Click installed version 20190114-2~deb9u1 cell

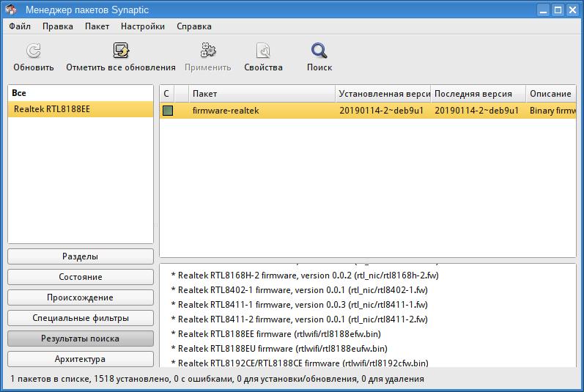coord(381,111)
